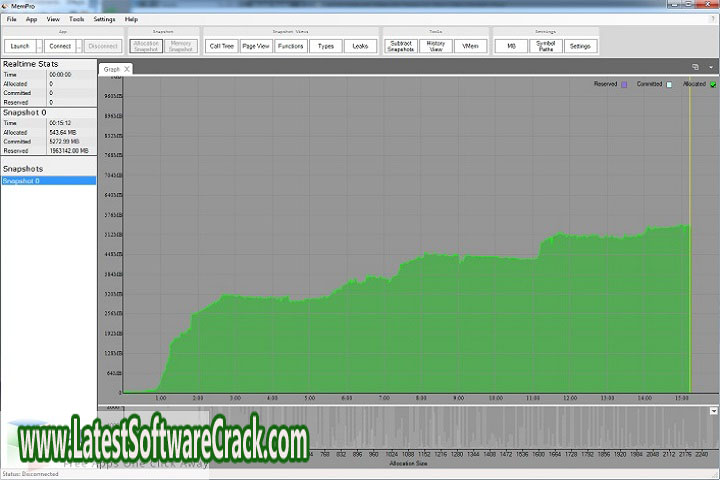Expand the allocation size histogram dropdown
The image size is (720, 480).
(x=714, y=410)
